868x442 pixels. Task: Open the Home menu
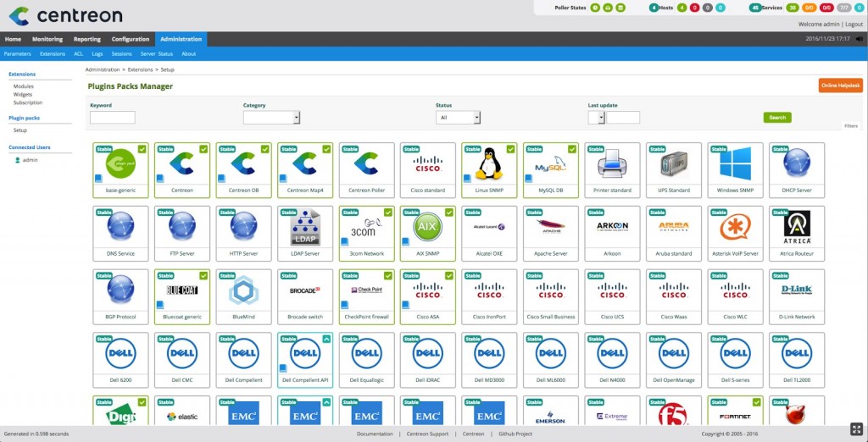13,39
